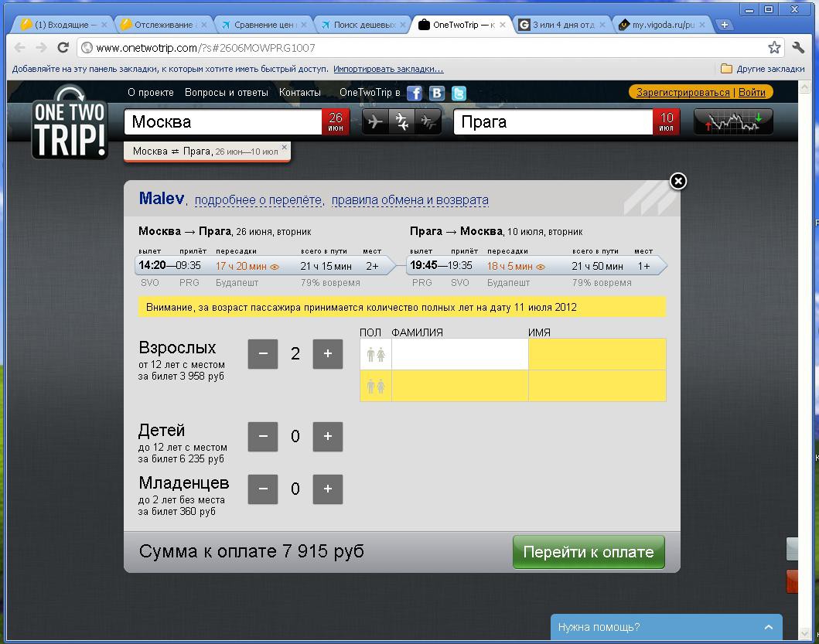This screenshot has height=644, width=819.
Task: Open the 26 июн departure date picker
Action: [x=336, y=121]
